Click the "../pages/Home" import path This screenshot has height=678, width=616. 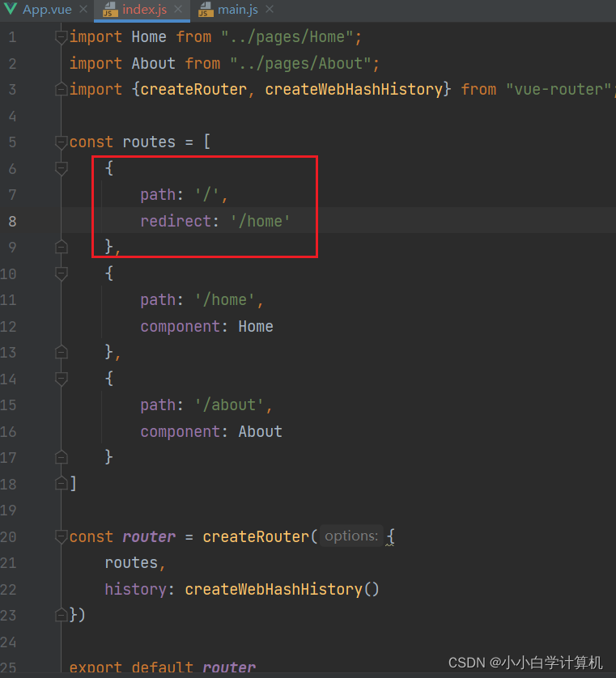point(287,37)
